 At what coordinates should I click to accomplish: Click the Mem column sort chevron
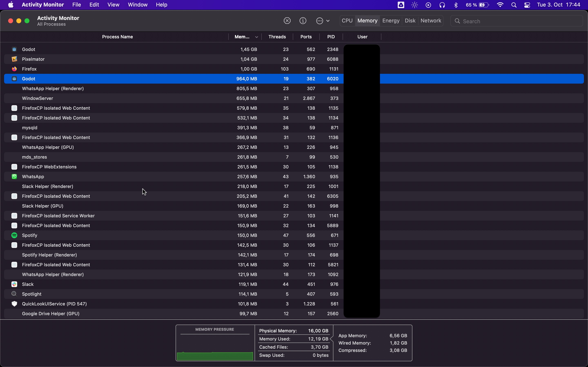coord(257,37)
